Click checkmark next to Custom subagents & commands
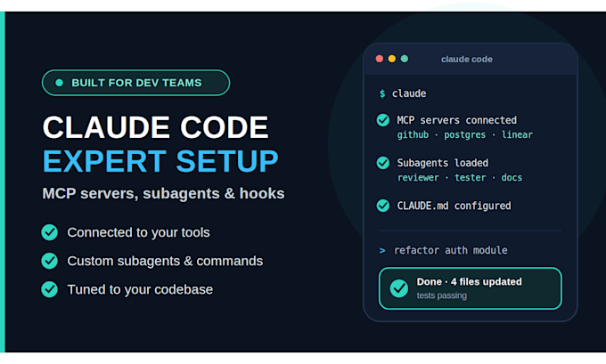 pyautogui.click(x=50, y=261)
